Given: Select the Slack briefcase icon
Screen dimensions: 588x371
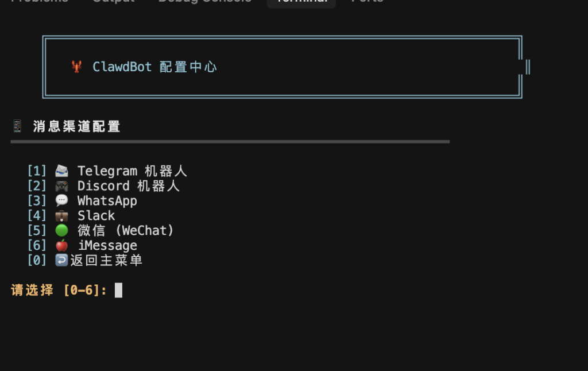Looking at the screenshot, I should [61, 215].
